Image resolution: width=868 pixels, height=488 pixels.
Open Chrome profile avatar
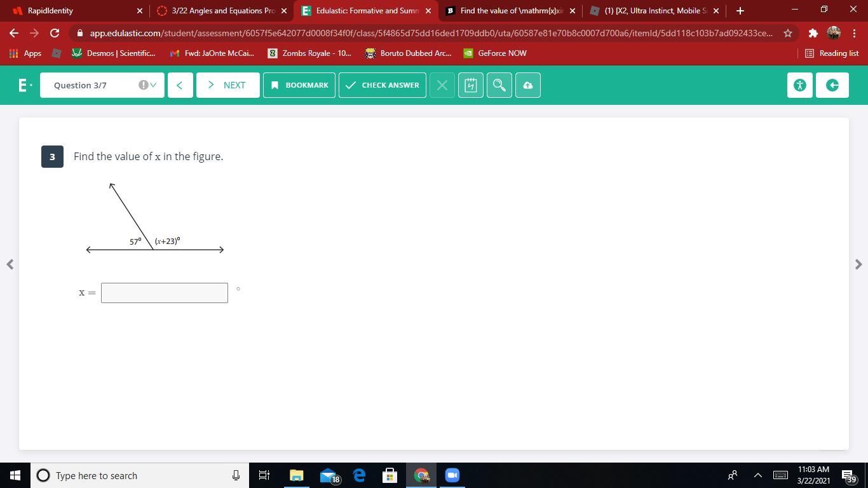point(834,33)
